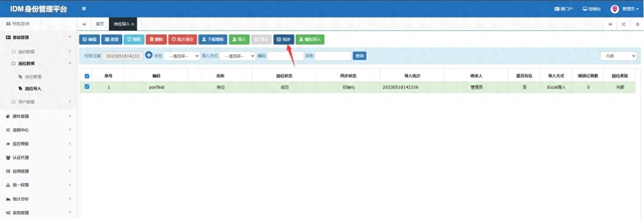Open the fullscreen expand icon
This screenshot has width=644, height=219.
[623, 24]
